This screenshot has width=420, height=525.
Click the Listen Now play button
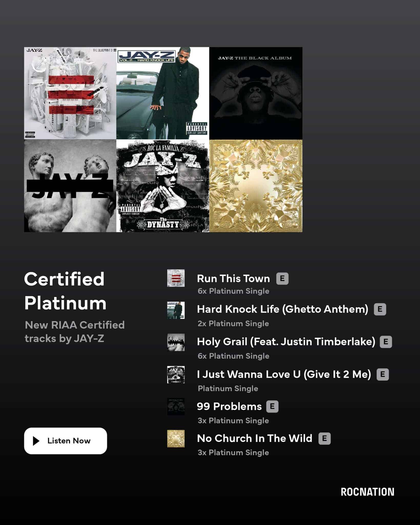[65, 441]
